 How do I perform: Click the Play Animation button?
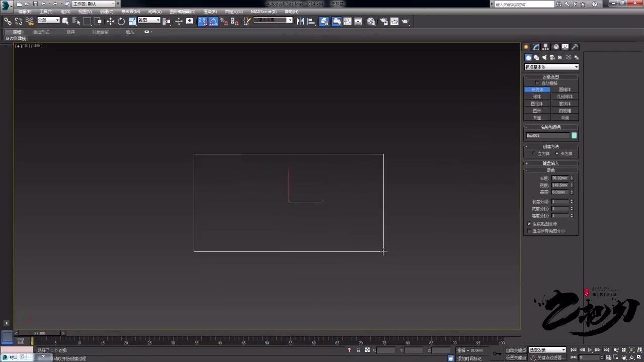pyautogui.click(x=590, y=350)
